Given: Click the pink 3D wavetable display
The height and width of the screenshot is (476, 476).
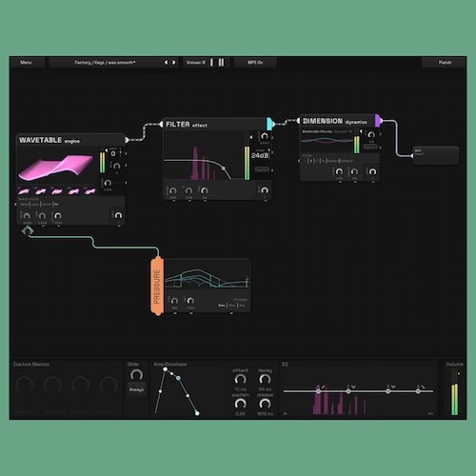Looking at the screenshot, I should click(x=56, y=168).
